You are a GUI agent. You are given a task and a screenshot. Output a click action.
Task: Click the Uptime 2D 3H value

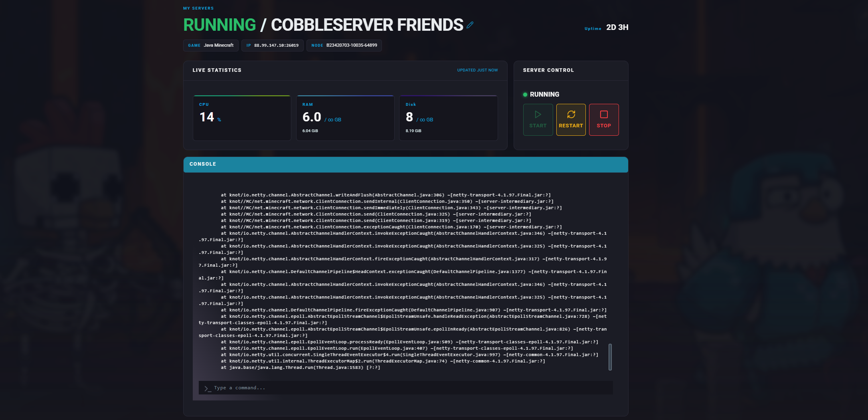click(617, 27)
